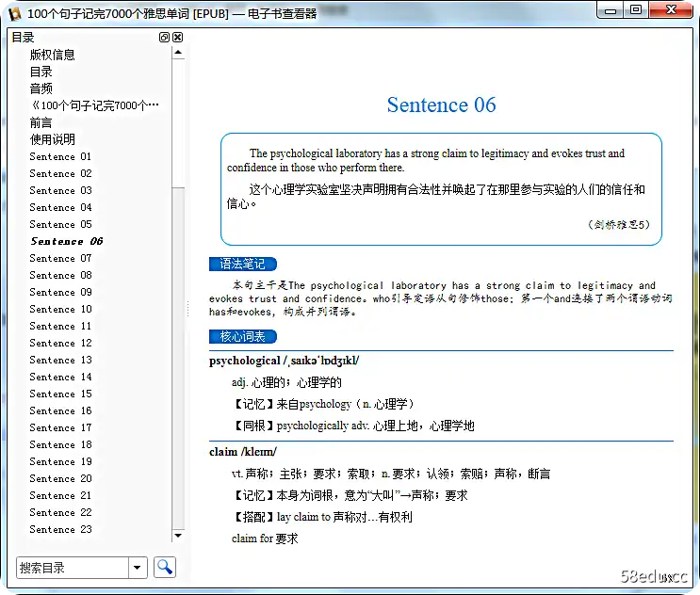This screenshot has height=595, width=700.
Task: Go to Sentence 16
Action: coord(60,410)
